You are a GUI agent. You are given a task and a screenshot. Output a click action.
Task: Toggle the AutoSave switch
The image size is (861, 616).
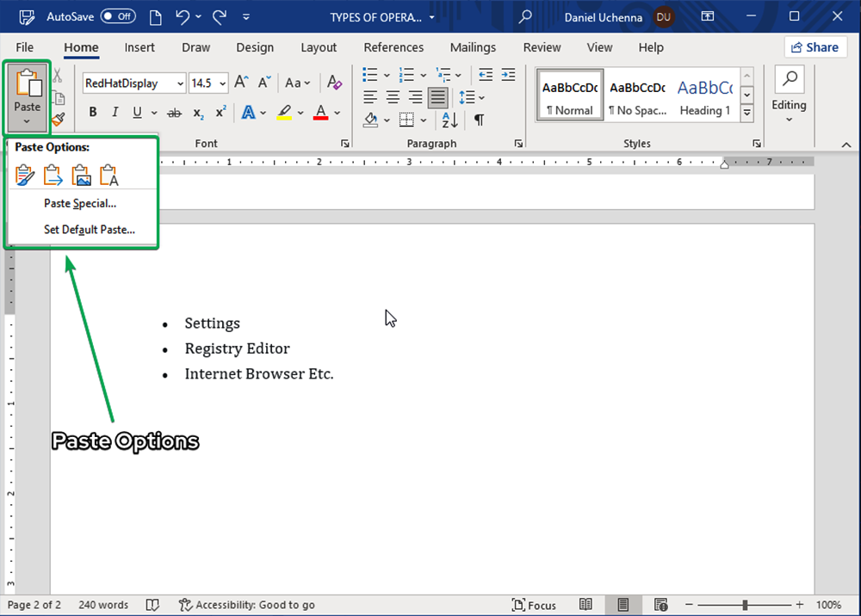[118, 16]
